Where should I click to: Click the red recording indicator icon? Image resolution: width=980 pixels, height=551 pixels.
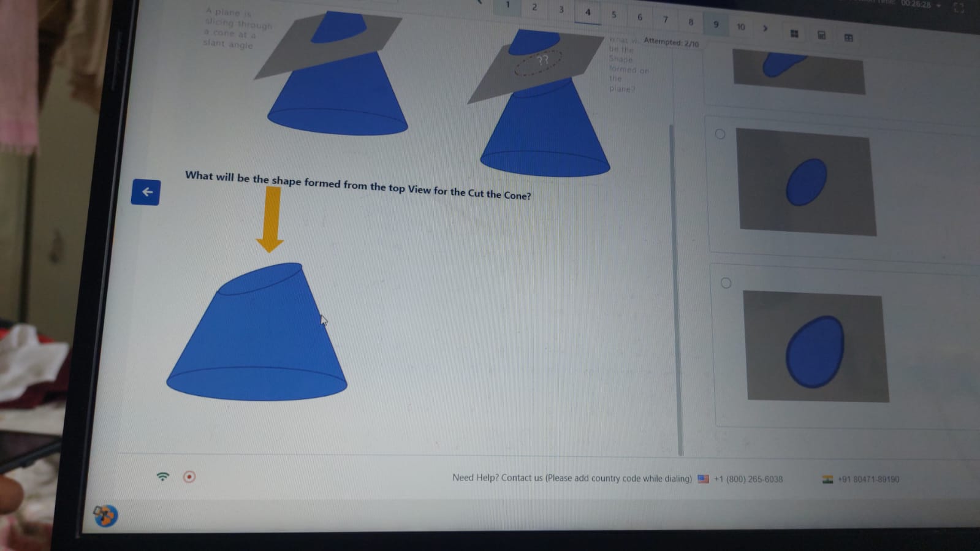[189, 476]
